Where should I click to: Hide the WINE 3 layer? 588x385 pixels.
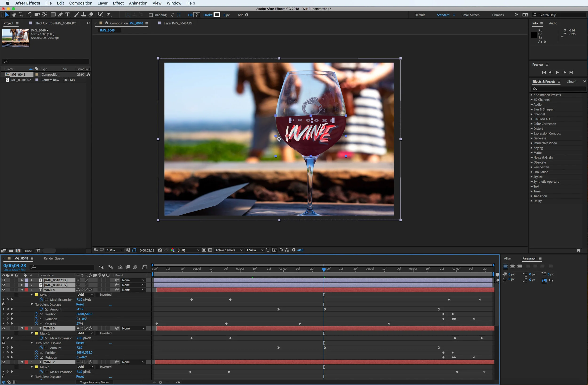click(x=4, y=328)
